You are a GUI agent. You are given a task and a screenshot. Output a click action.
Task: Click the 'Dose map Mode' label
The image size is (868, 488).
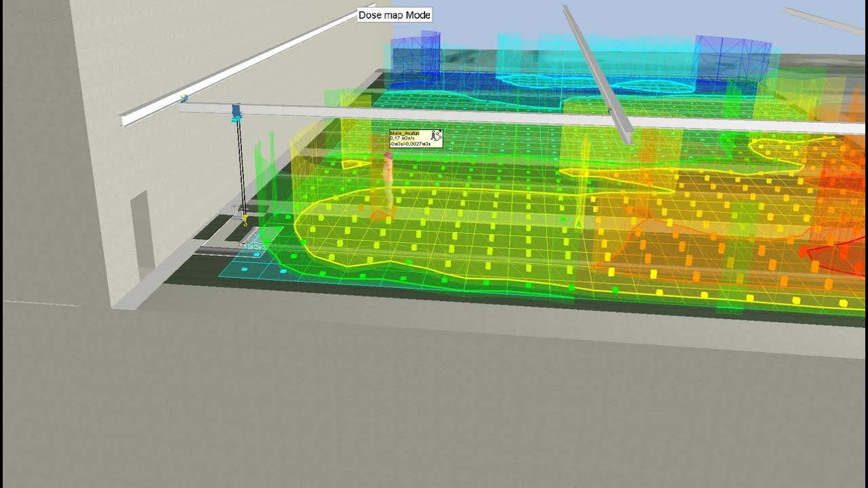[395, 15]
